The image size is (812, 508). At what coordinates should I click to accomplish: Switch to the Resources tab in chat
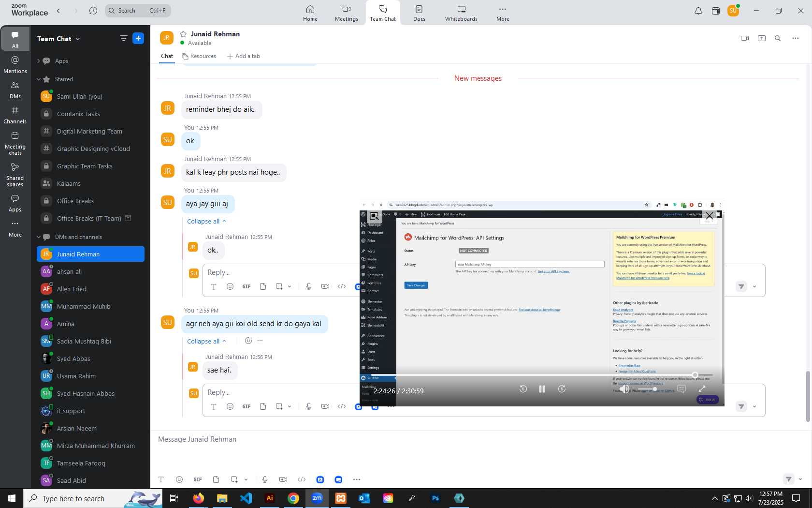[x=199, y=56]
